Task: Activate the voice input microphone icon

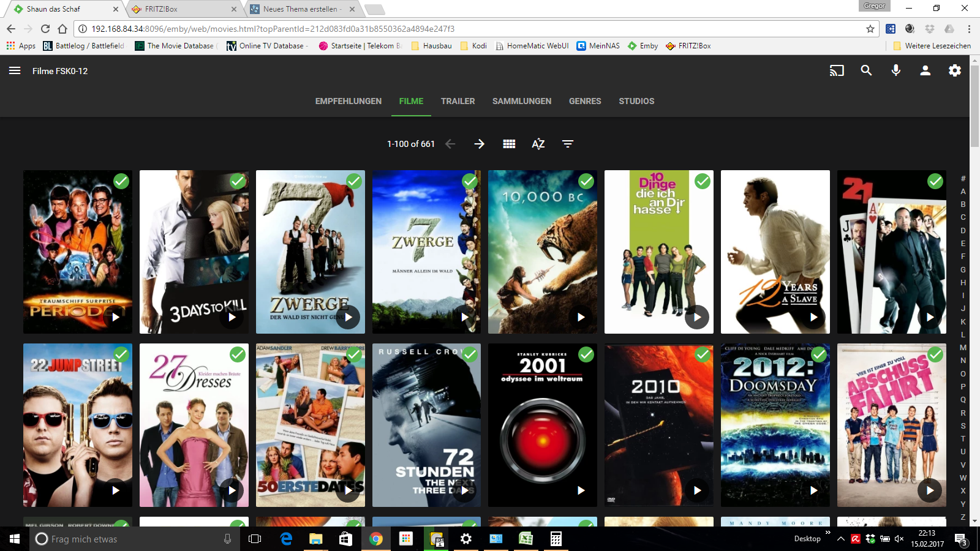Action: pyautogui.click(x=895, y=70)
